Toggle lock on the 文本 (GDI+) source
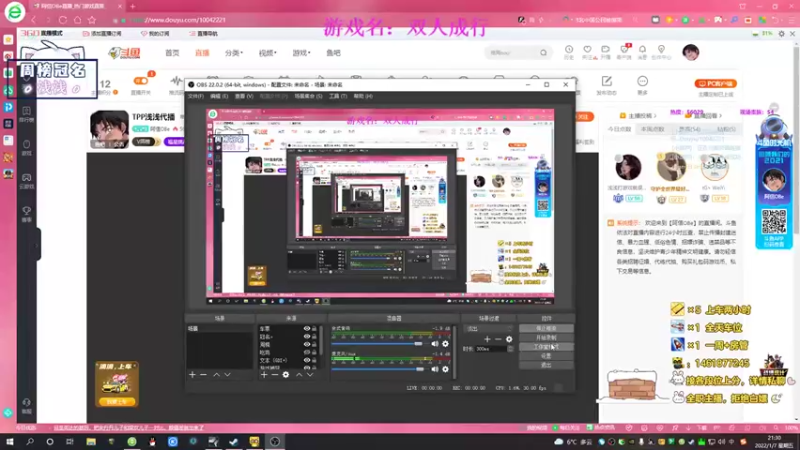Screen dimensions: 800x450 point(314,360)
